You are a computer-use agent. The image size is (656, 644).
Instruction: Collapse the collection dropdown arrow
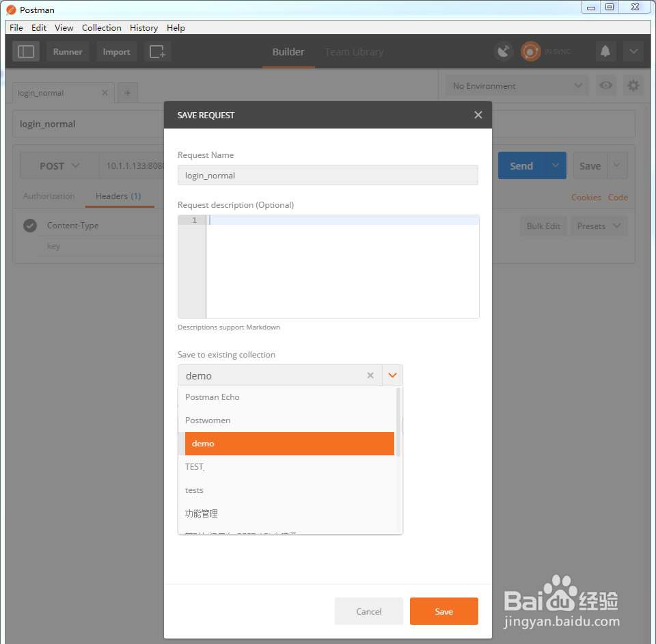click(392, 375)
